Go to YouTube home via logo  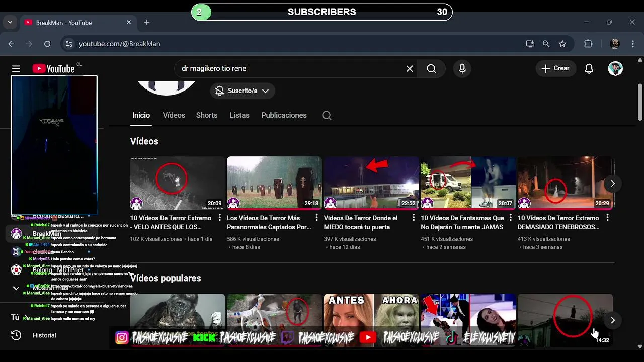(54, 69)
